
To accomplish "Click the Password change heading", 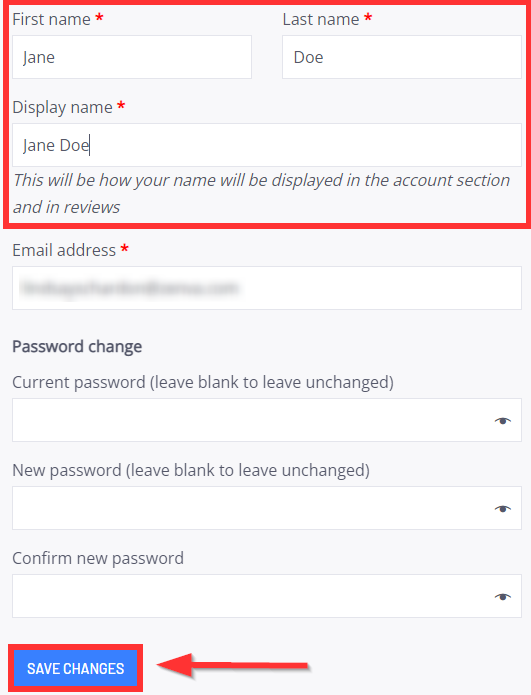I will click(x=77, y=347).
